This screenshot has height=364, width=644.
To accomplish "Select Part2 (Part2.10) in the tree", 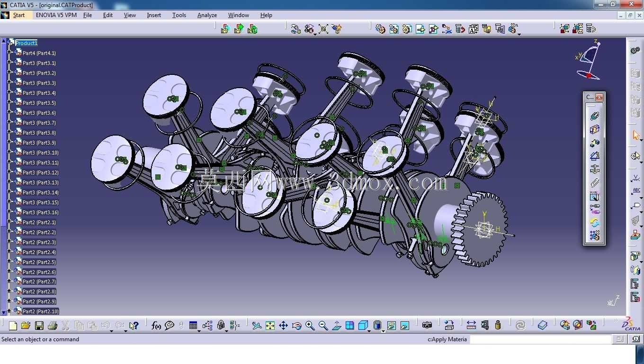I will (x=41, y=311).
